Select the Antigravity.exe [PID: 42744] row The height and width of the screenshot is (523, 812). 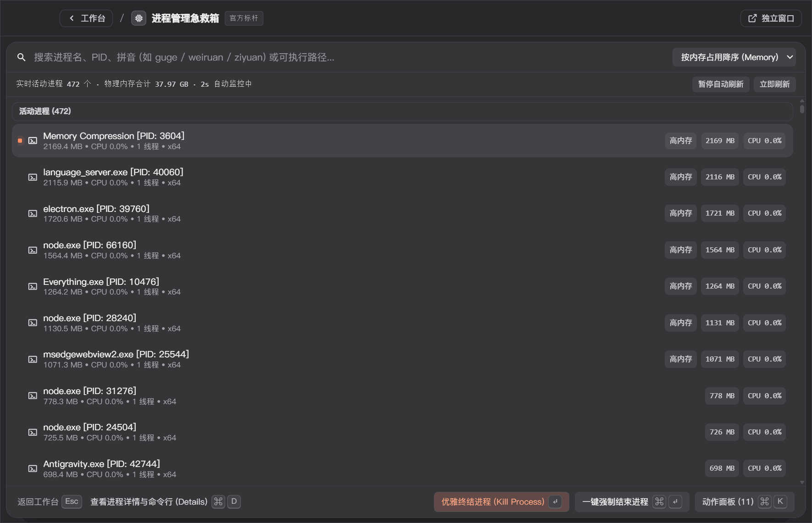[402, 468]
